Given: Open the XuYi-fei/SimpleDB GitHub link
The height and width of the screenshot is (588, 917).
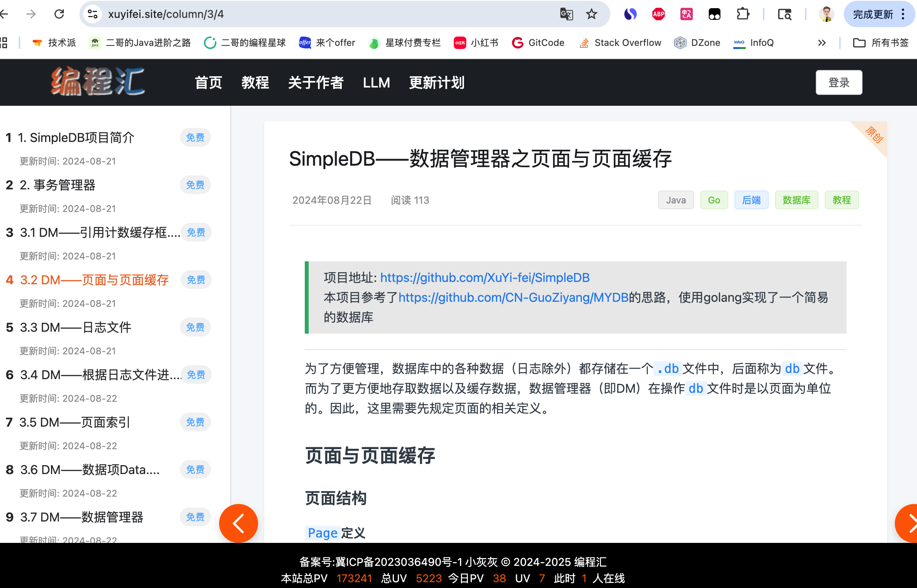Looking at the screenshot, I should coord(485,278).
